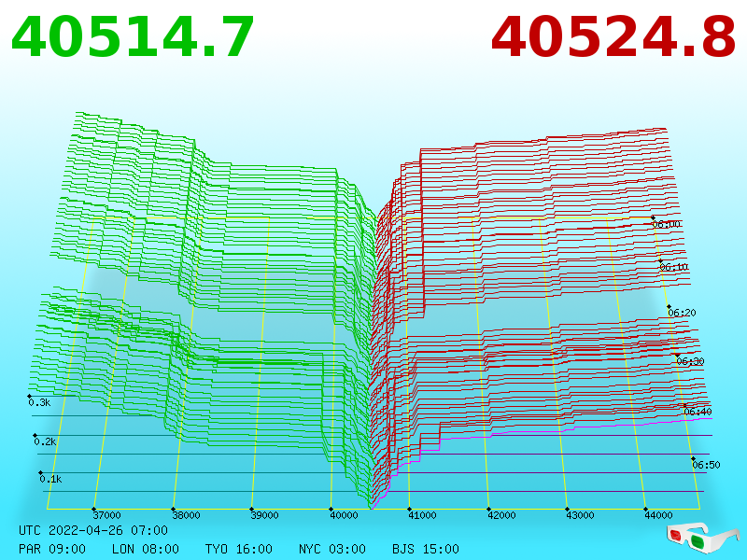Screen dimensions: 747x560
Task: Click the green bid price 40514.7
Action: [x=133, y=37]
